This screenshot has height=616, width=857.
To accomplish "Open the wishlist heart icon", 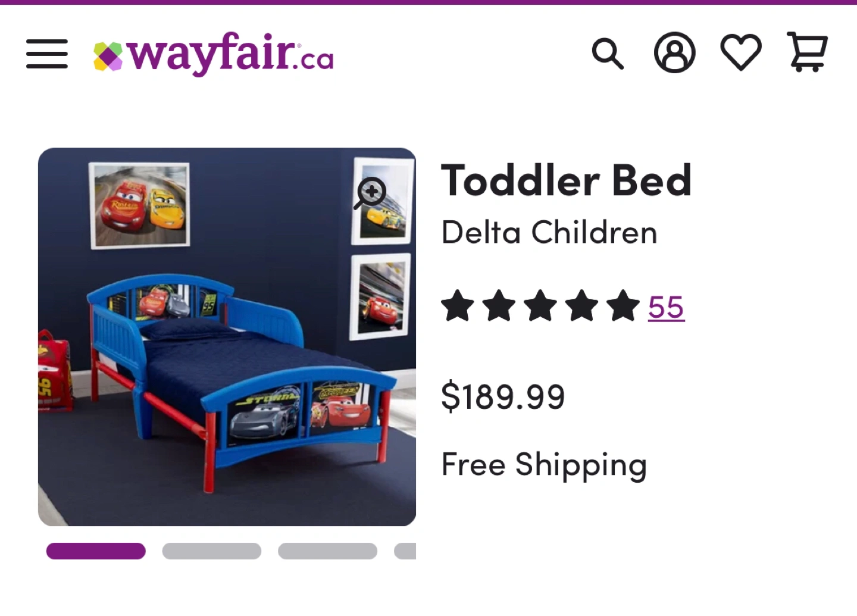I will point(741,53).
